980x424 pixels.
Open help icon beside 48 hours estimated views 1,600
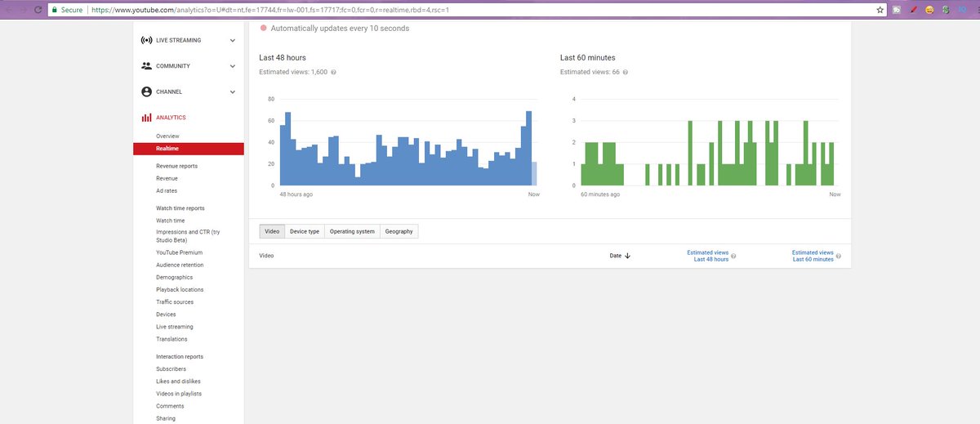point(334,72)
